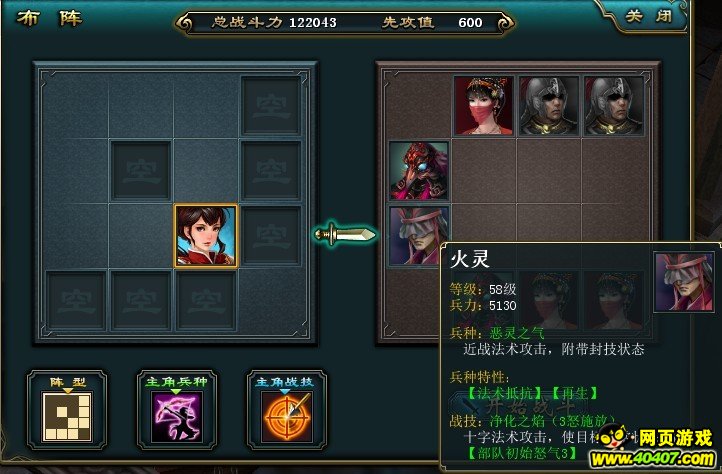Viewport: 722px width, 474px height.
Task: Expand the 主角兵种 green arrow dropdown
Action: (x=176, y=392)
